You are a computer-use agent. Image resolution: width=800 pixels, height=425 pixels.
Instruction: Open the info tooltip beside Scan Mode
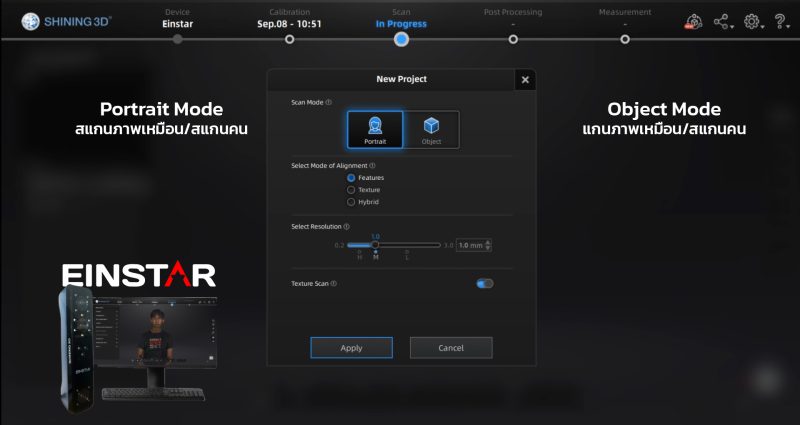point(329,102)
